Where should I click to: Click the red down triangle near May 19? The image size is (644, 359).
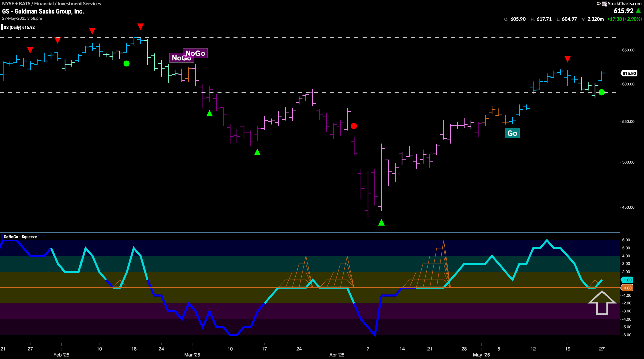(567, 59)
